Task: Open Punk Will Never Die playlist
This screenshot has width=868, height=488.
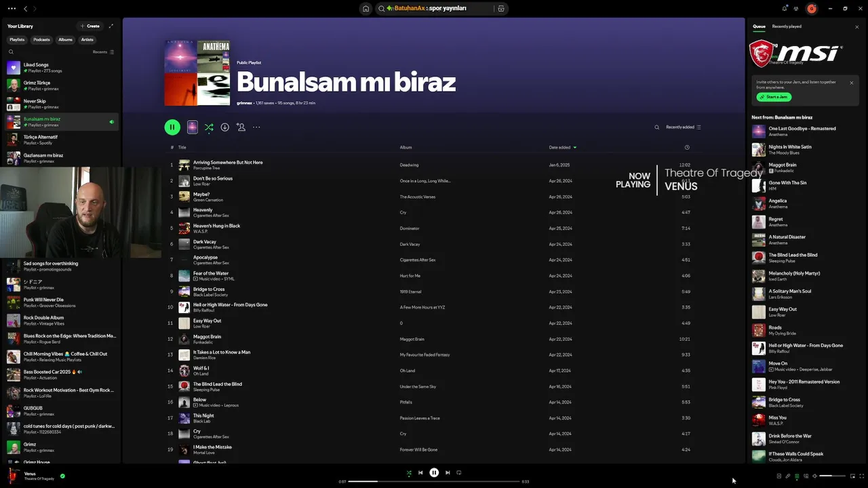Action: click(61, 302)
